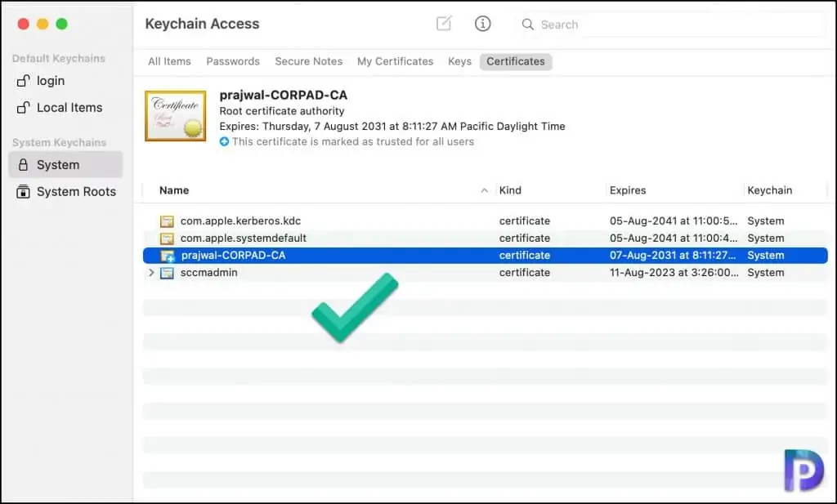
Task: Show the My Certificates tab
Action: tap(395, 61)
